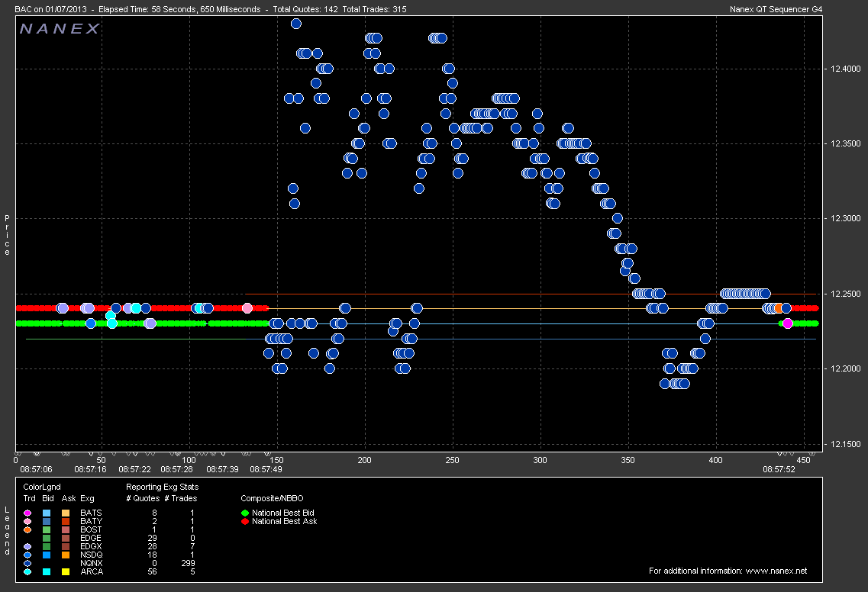This screenshot has width=868, height=592.
Task: Click the NQNX trade marker in the legend
Action: [27, 563]
